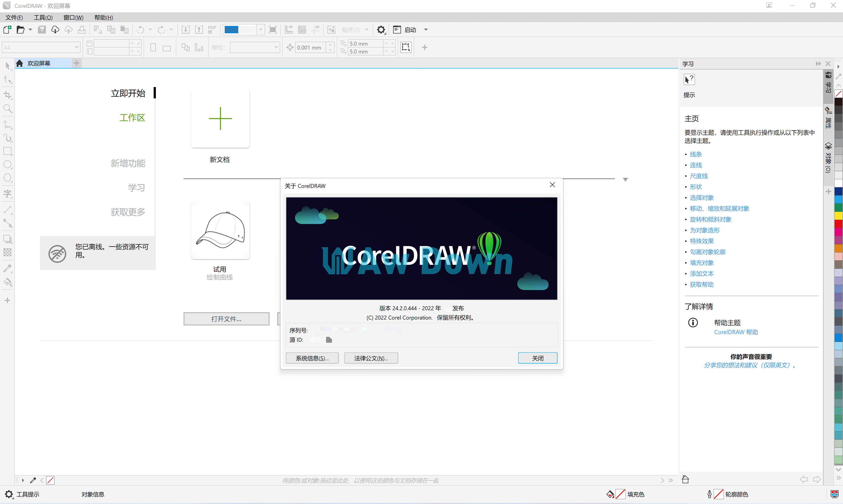
Task: Select Workspace in welcome sidebar
Action: tap(132, 118)
